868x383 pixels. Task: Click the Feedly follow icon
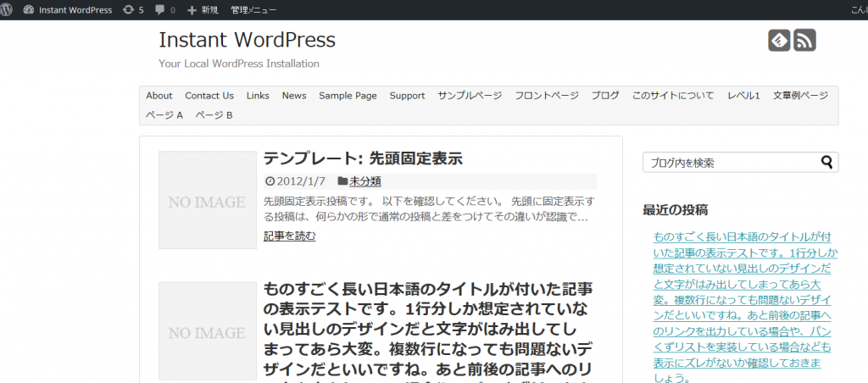point(778,41)
